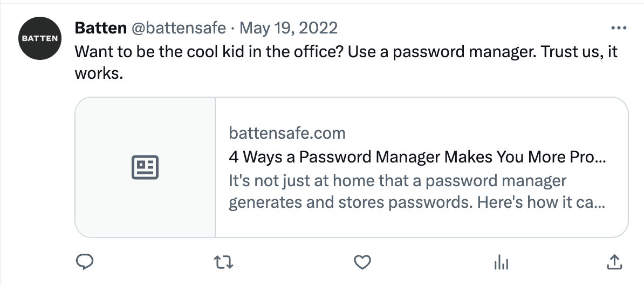This screenshot has width=644, height=285.
Task: Open '4 Ways a Password Manager' article title
Action: tap(417, 157)
